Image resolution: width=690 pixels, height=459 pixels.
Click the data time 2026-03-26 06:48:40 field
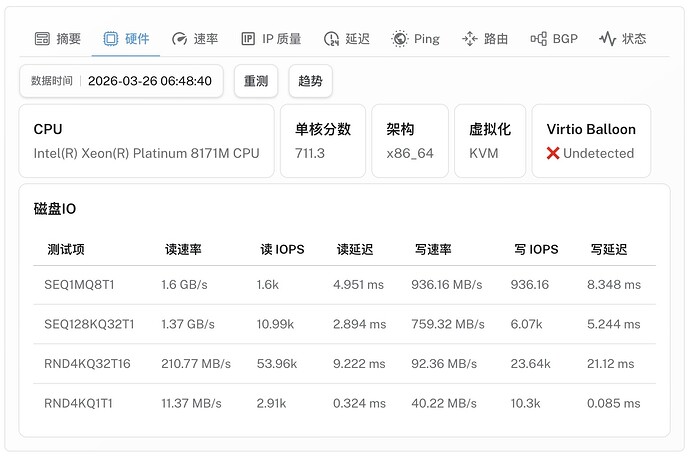click(x=121, y=81)
